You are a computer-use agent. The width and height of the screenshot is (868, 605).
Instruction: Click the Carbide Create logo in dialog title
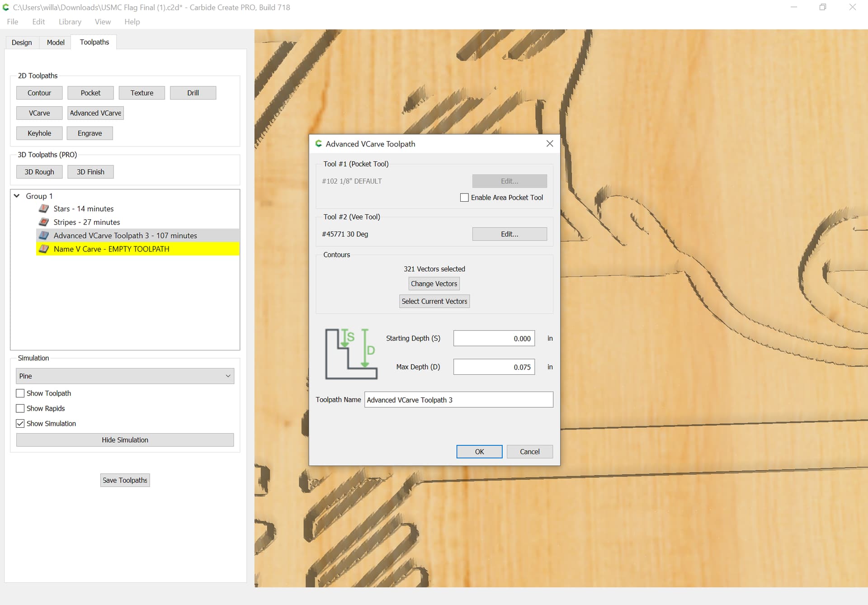(x=319, y=144)
